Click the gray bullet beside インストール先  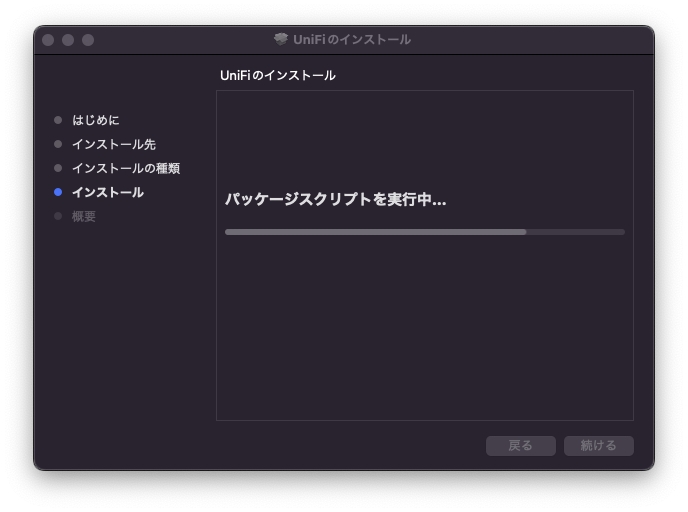pyautogui.click(x=58, y=144)
